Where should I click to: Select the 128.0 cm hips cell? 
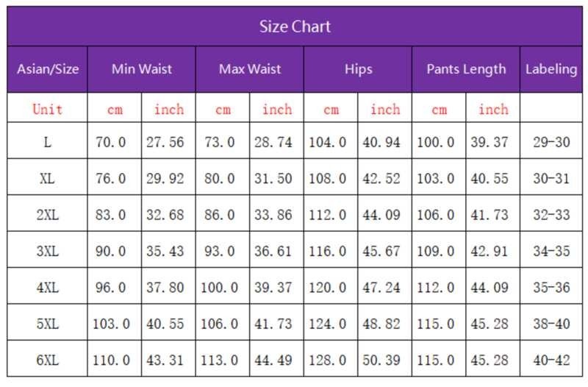pos(331,361)
